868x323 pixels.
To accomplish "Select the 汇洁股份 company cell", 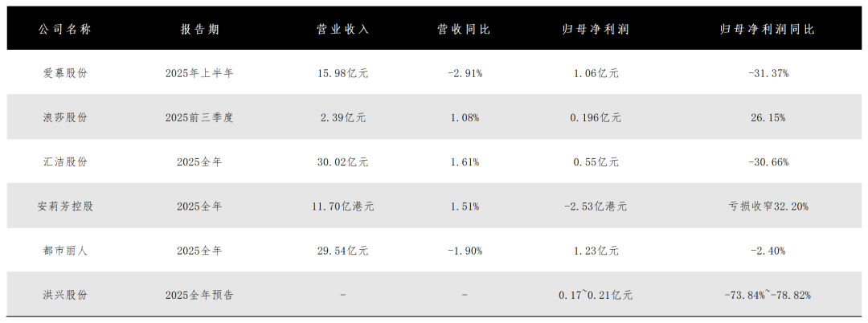I will [x=65, y=161].
